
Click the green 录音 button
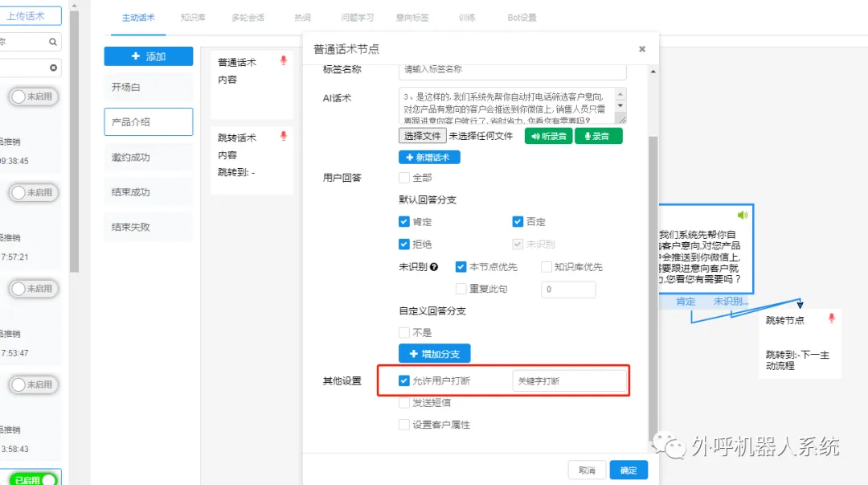pos(599,136)
